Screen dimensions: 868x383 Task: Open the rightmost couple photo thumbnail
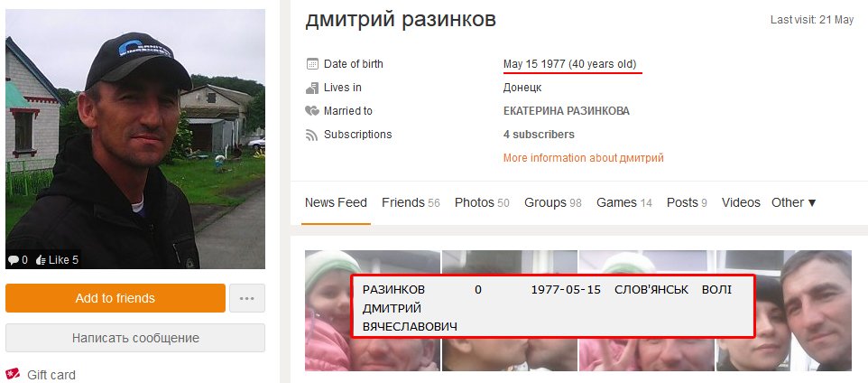coord(784,311)
